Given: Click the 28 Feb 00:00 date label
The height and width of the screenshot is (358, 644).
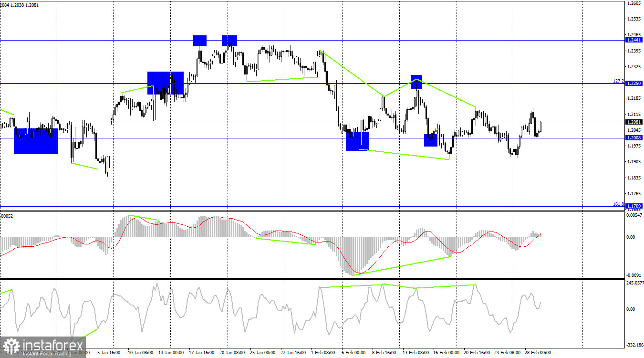Looking at the screenshot, I should [538, 353].
